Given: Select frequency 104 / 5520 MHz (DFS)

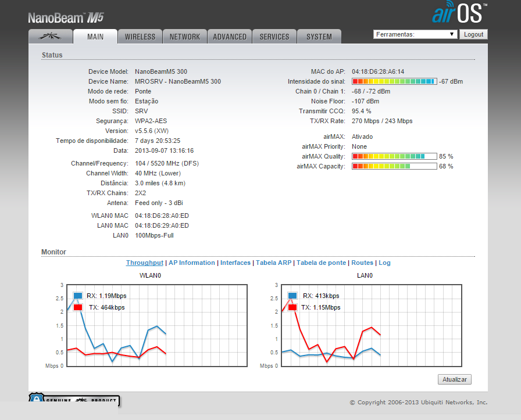Looking at the screenshot, I should point(167,163).
